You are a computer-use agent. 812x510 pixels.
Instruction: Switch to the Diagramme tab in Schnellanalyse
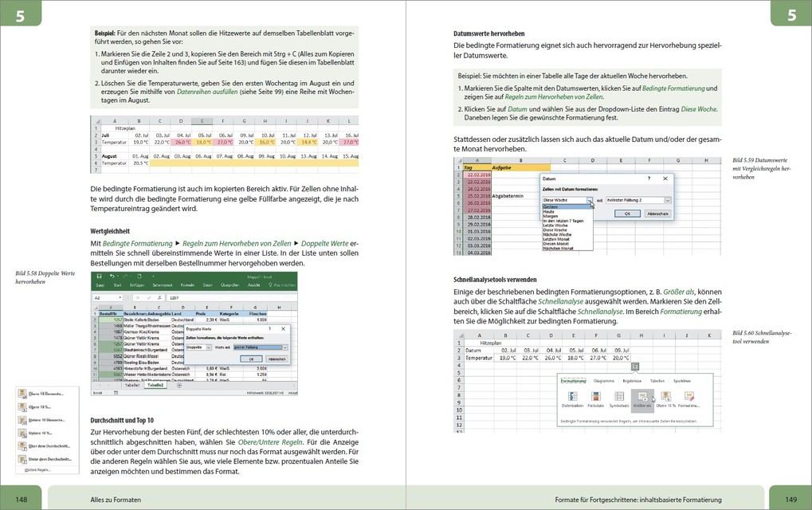[603, 382]
